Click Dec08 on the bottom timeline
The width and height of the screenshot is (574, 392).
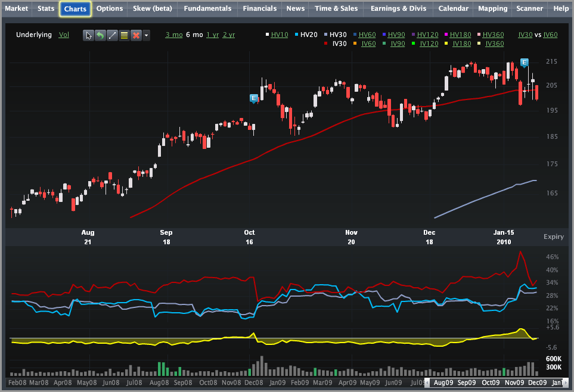[254, 382]
